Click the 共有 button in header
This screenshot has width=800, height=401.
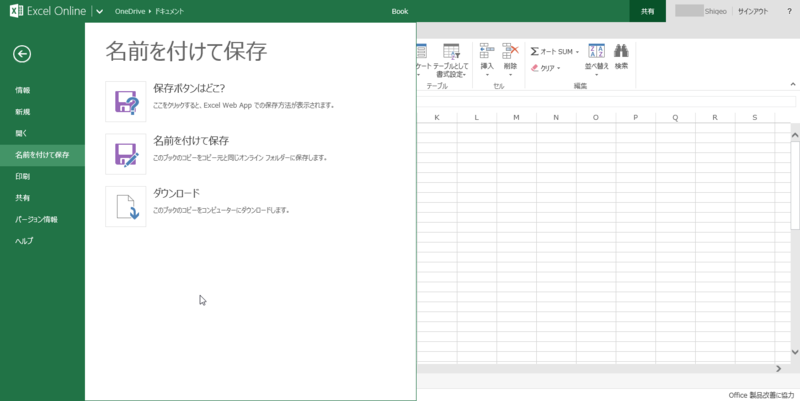pos(647,11)
